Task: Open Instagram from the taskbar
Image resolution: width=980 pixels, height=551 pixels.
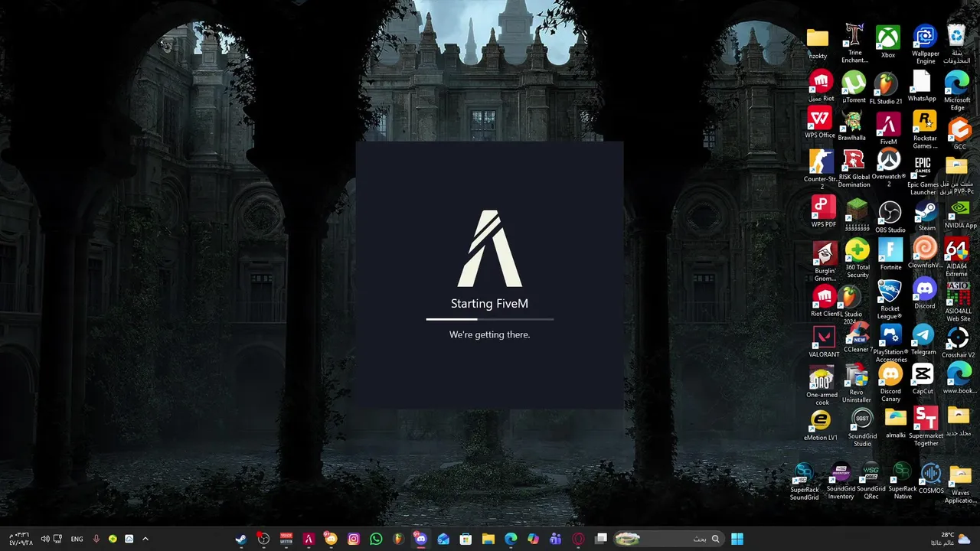Action: pos(353,539)
